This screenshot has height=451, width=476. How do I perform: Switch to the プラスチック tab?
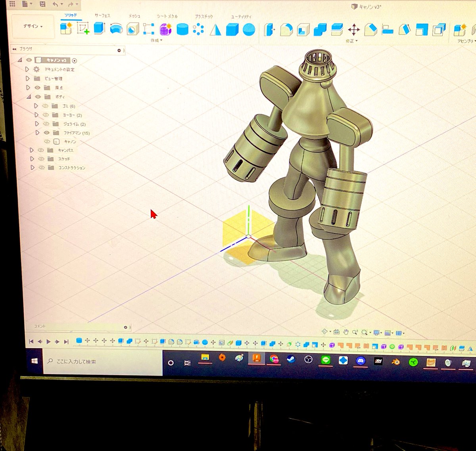point(204,17)
